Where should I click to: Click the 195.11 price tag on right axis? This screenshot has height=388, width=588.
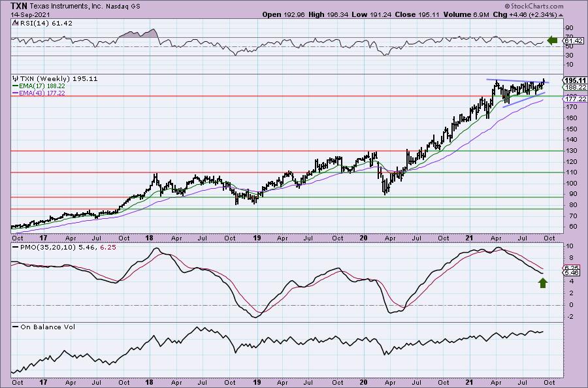[575, 80]
